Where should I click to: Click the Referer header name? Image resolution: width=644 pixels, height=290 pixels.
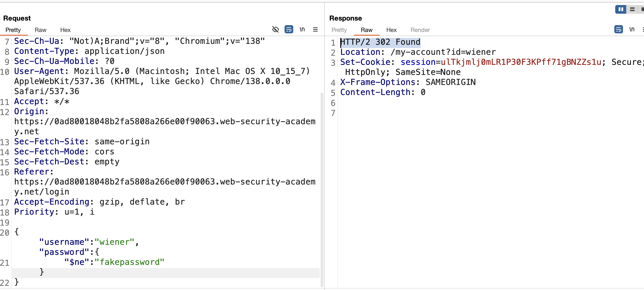coord(32,172)
